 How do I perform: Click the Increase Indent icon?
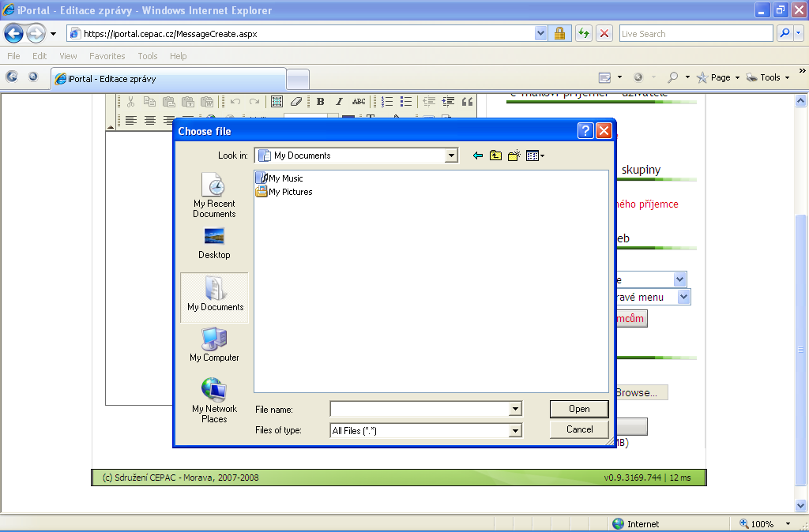point(449,102)
